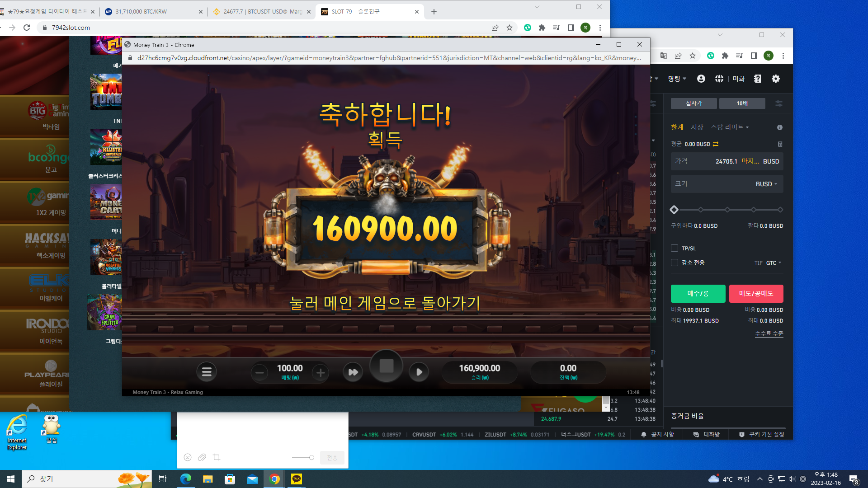Open the globe language icon on the exchange

[x=719, y=79]
